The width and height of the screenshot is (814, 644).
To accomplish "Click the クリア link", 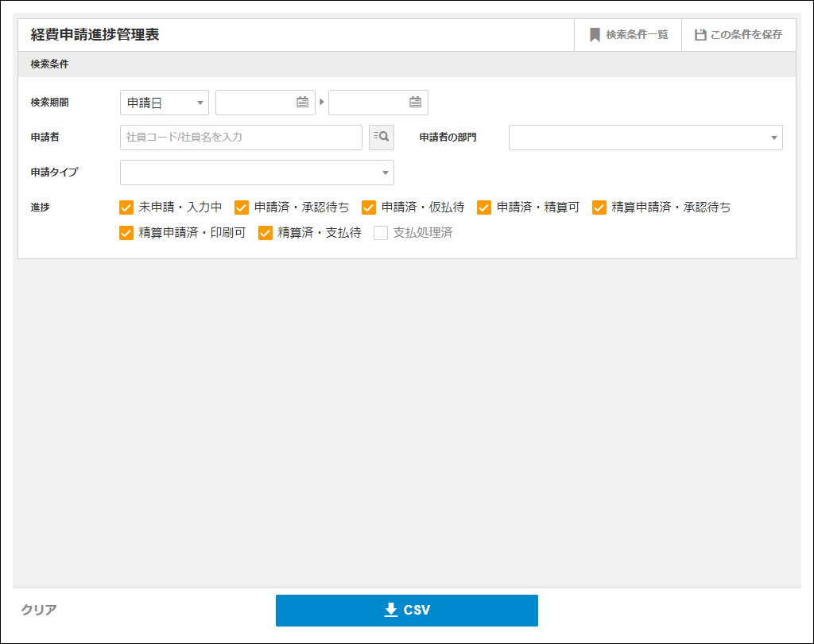I will (39, 610).
